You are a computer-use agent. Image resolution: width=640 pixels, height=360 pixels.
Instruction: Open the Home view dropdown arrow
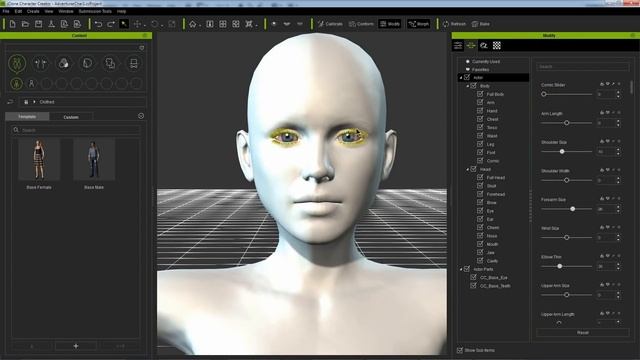tap(200, 26)
